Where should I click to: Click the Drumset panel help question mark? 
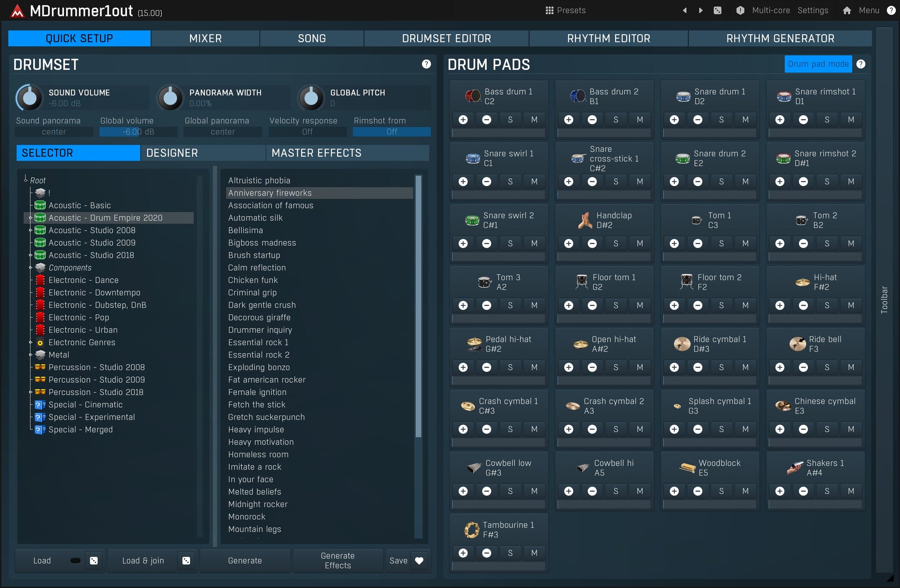coord(426,64)
